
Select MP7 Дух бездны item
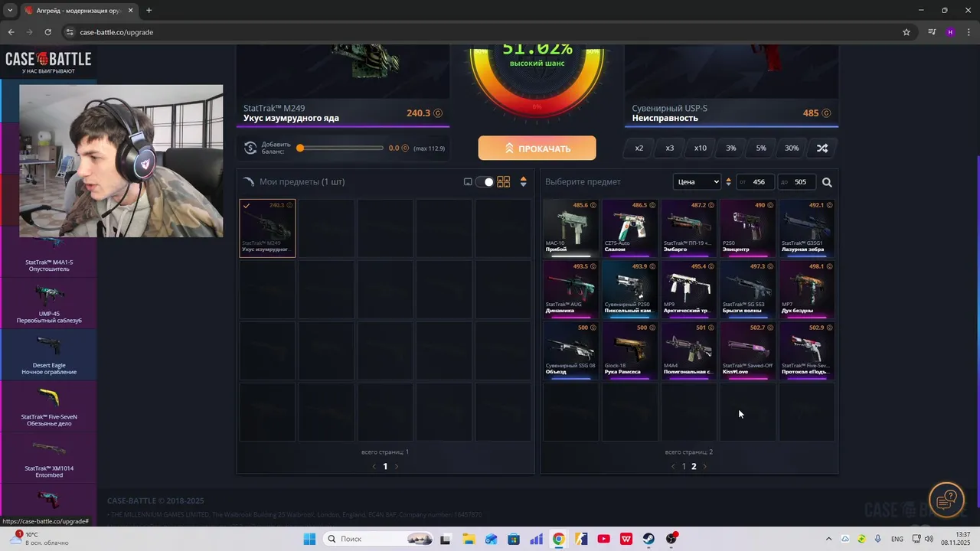pyautogui.click(x=806, y=289)
